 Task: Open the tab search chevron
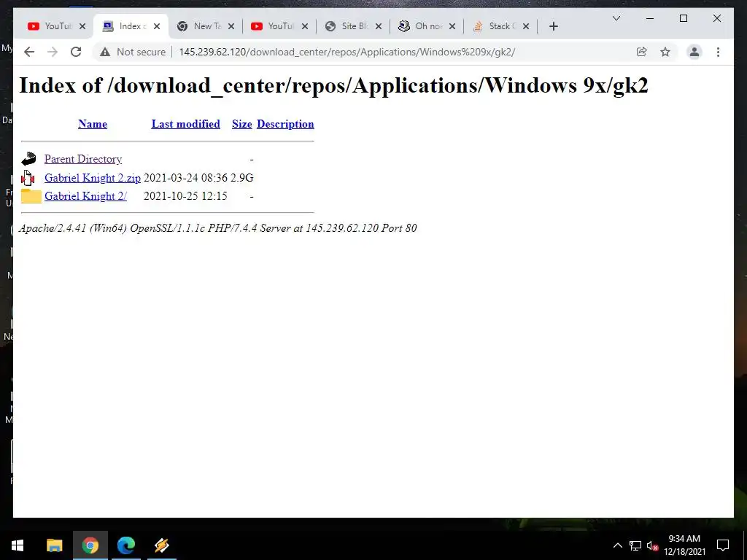(616, 18)
